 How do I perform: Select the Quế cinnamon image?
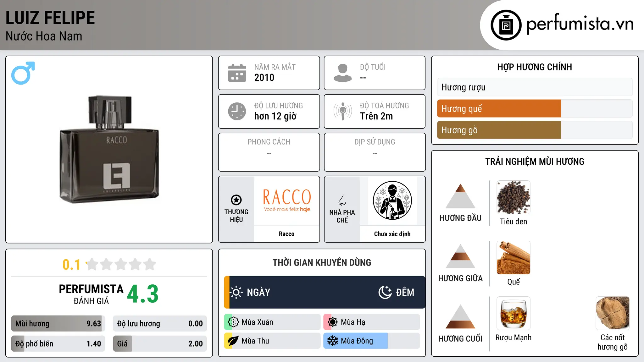[x=514, y=258]
